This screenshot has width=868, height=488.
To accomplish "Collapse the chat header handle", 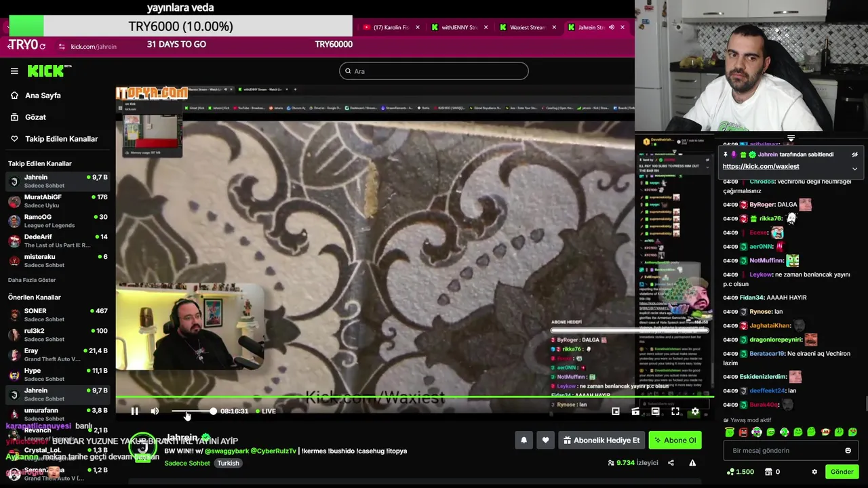I will click(791, 138).
